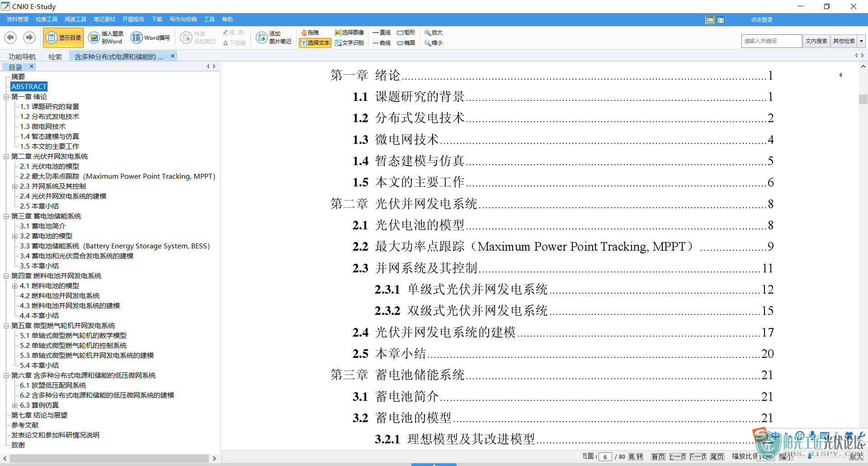Pick the 直线 straight line tool
868x466 pixels.
tap(382, 33)
